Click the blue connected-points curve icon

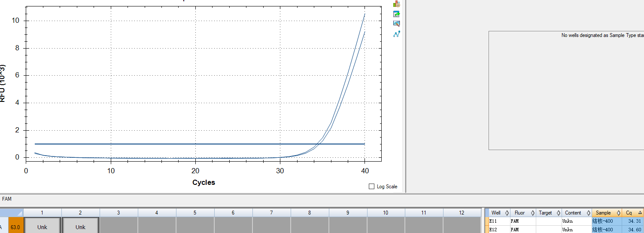(397, 34)
